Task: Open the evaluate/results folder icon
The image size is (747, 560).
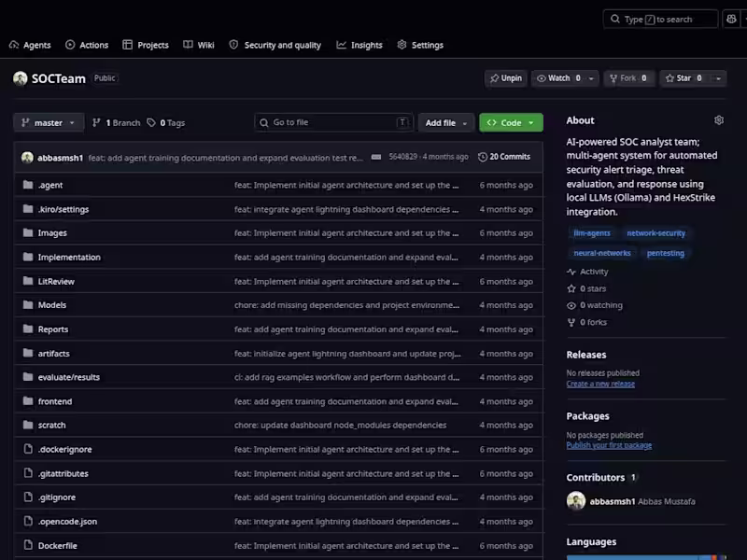Action: point(28,377)
